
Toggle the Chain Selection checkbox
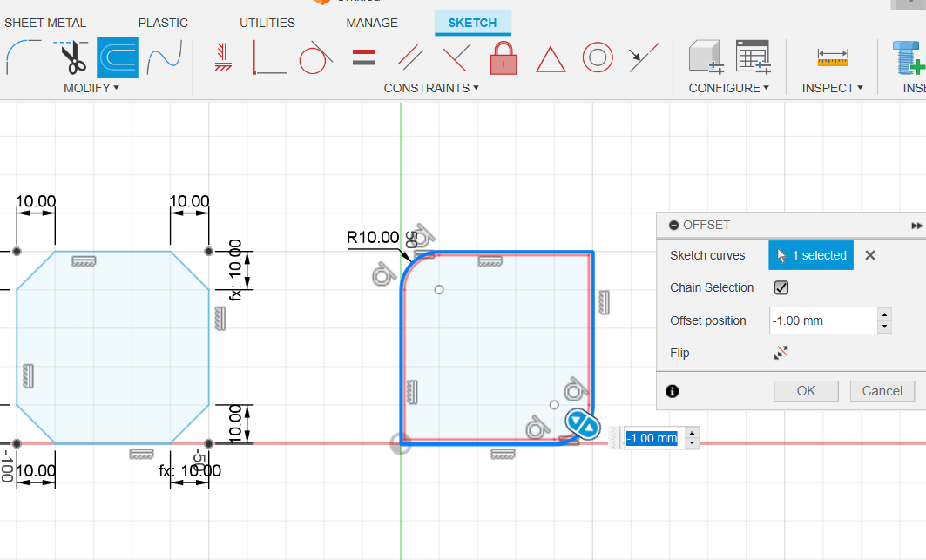[x=781, y=287]
